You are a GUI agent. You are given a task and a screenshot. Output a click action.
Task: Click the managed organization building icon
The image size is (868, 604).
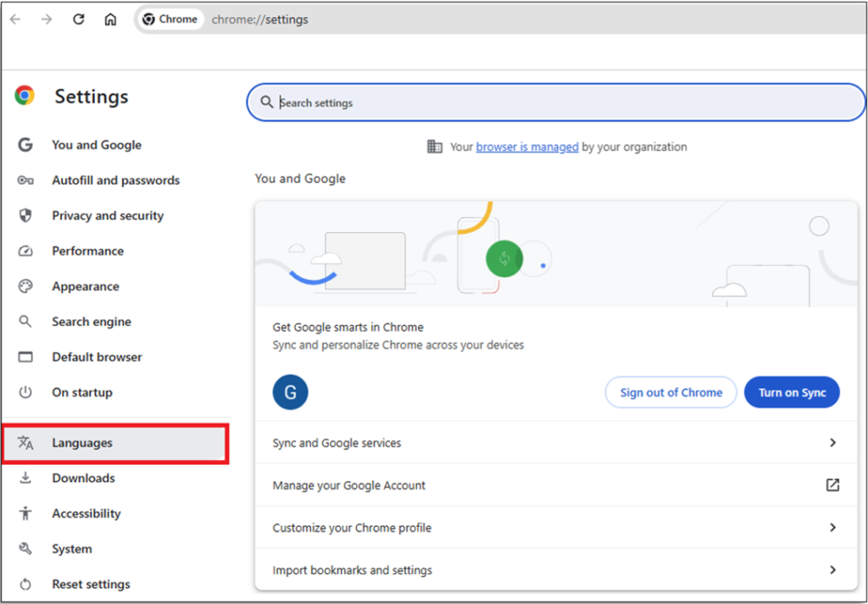pos(435,147)
